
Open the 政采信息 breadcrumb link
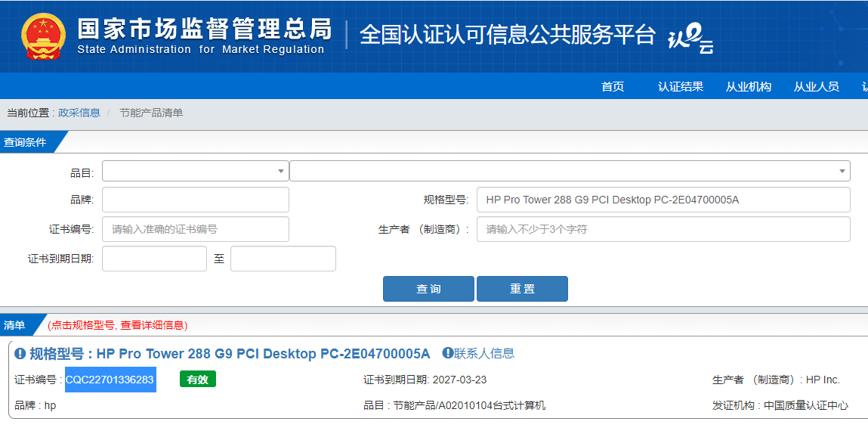(x=79, y=113)
